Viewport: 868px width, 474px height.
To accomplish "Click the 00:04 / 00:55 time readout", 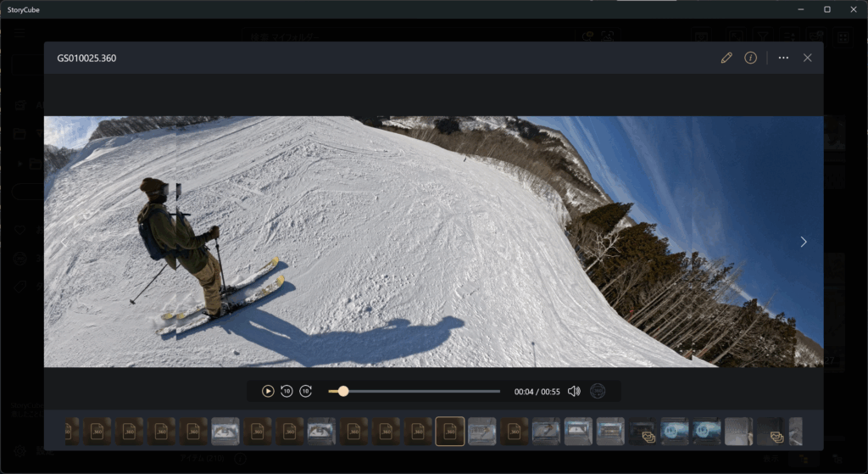I will [537, 392].
